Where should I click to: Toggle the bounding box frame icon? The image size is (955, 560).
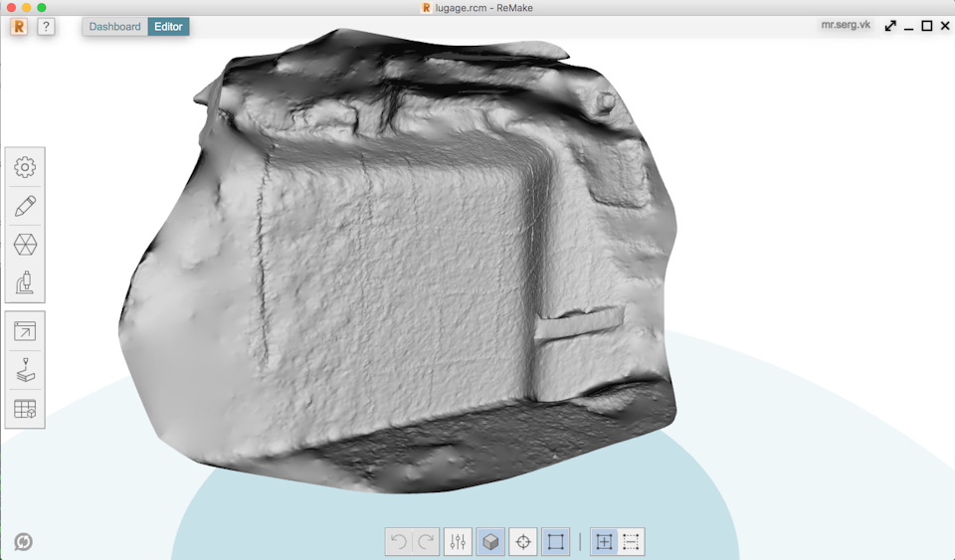555,542
